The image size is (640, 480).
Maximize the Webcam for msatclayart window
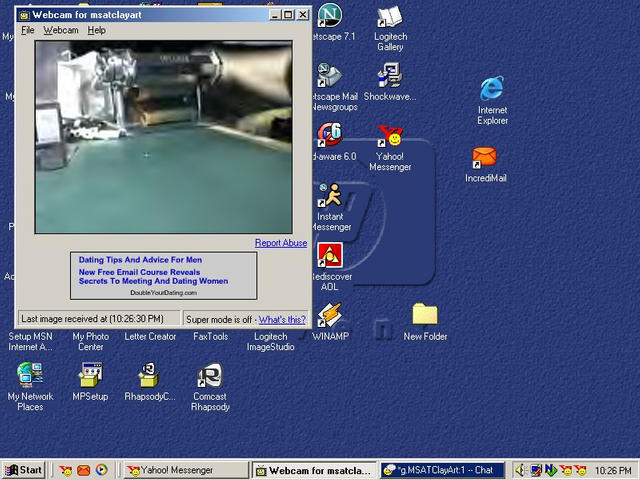288,15
